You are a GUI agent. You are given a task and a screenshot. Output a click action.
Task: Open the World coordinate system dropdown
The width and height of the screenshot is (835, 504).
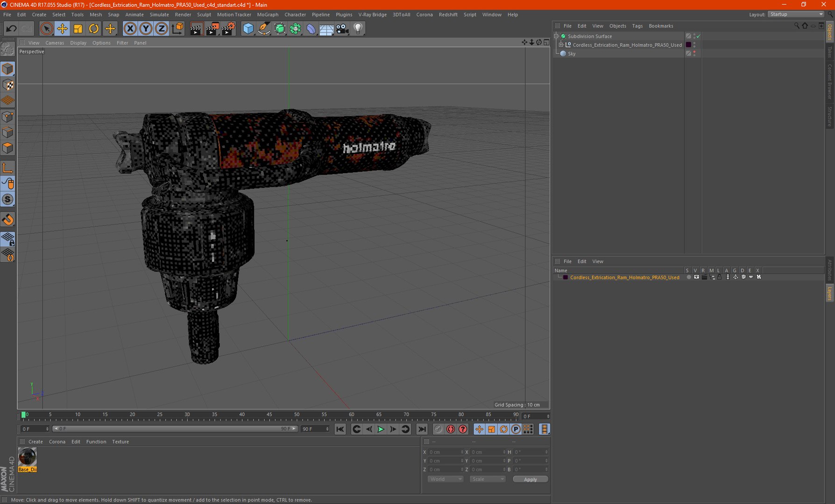(445, 479)
